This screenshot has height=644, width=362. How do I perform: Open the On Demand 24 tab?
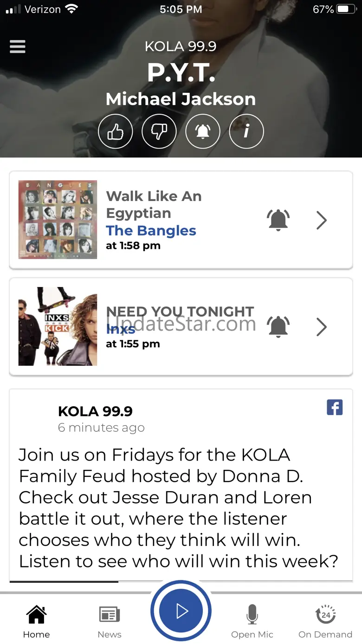[x=325, y=621]
